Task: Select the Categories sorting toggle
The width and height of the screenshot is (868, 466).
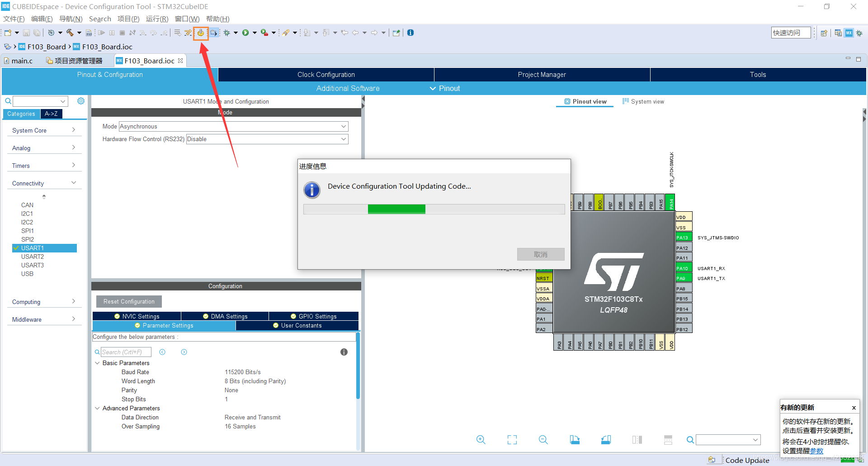Action: click(21, 114)
